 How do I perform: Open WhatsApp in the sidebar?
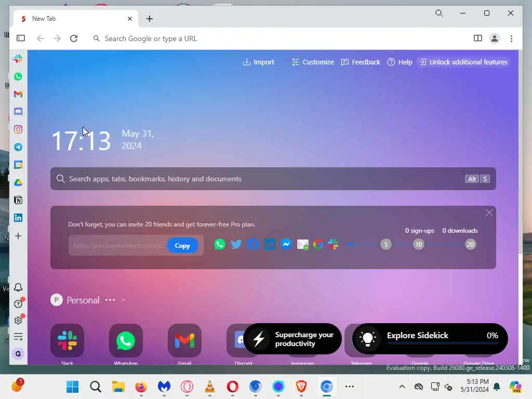coord(18,76)
